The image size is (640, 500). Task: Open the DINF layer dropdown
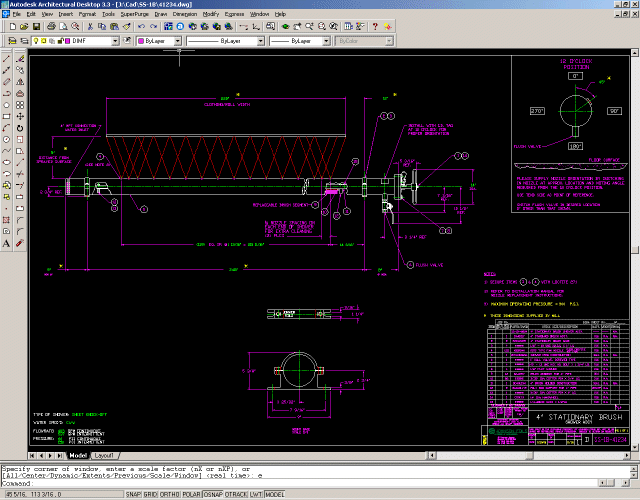point(115,41)
